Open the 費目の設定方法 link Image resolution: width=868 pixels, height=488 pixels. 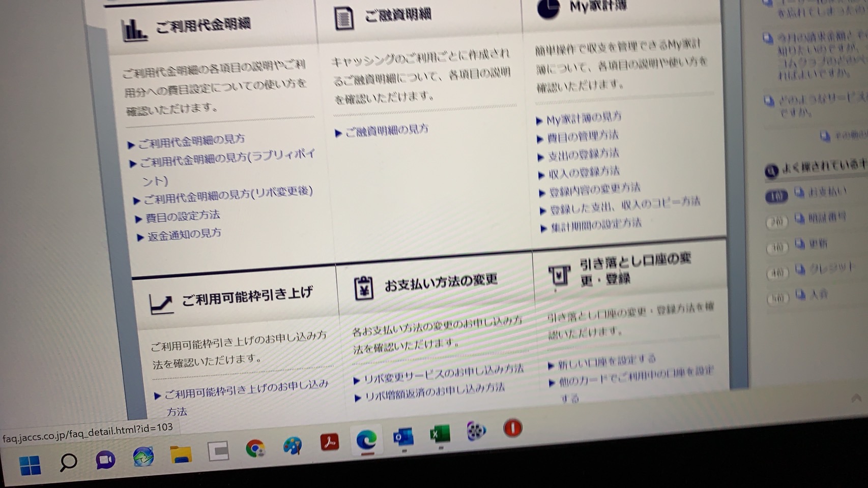[x=183, y=217]
